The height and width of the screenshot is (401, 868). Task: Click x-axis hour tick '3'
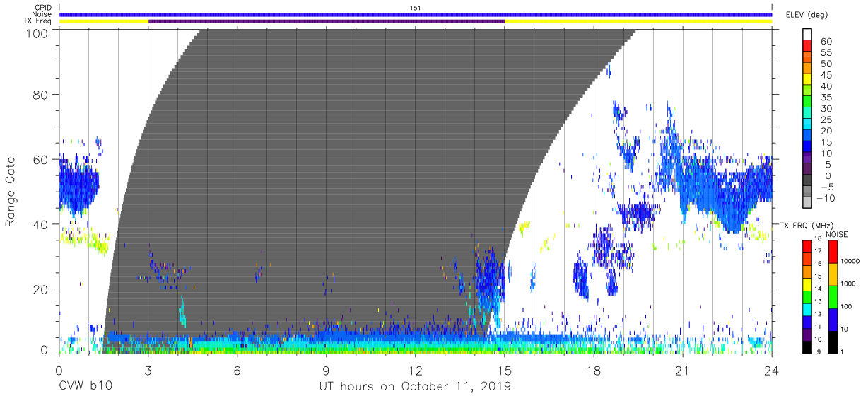tap(148, 371)
